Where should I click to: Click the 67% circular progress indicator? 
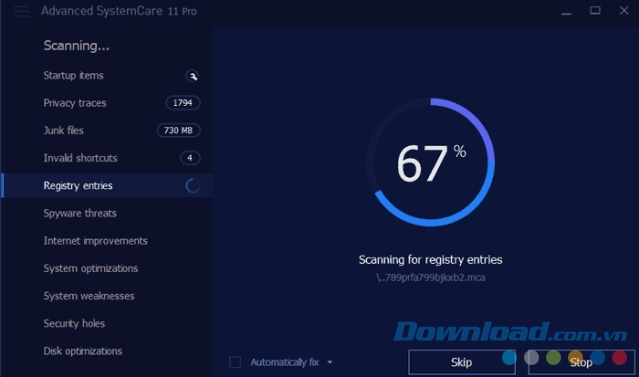(x=430, y=162)
